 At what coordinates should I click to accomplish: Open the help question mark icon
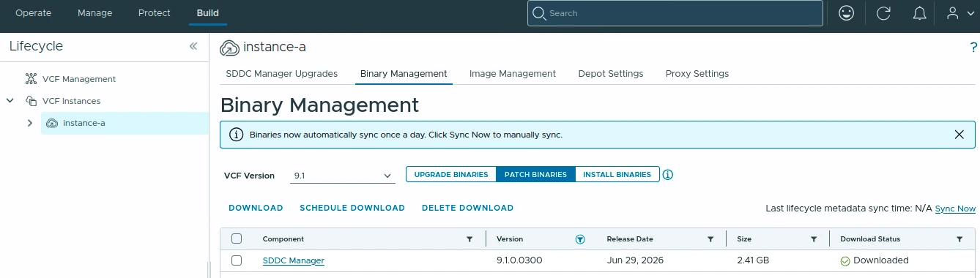(973, 48)
